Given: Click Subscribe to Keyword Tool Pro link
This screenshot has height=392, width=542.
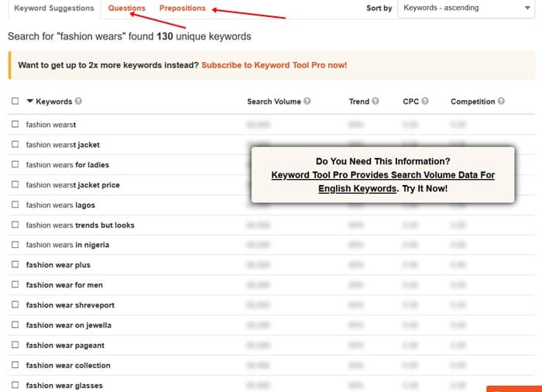Looking at the screenshot, I should 274,65.
